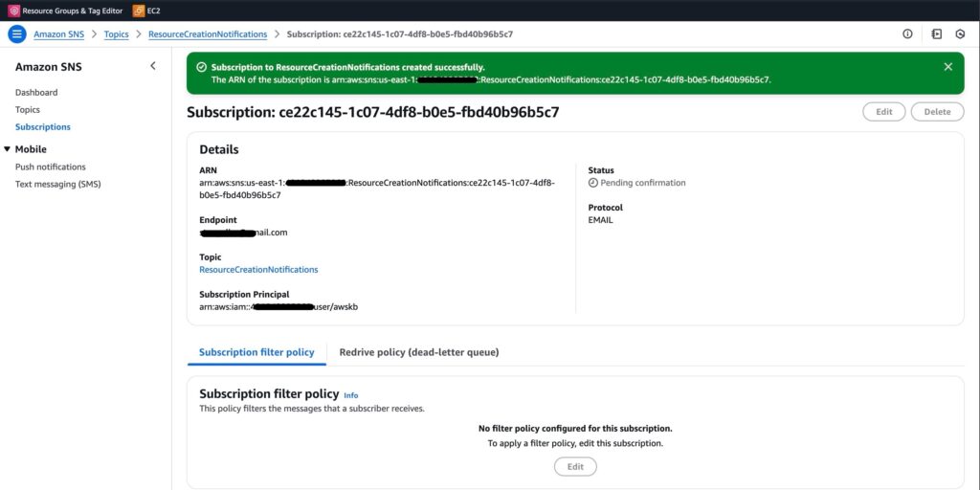Click the Amazon SNS sidebar title
Screen dimensions: 980x490
[x=49, y=67]
